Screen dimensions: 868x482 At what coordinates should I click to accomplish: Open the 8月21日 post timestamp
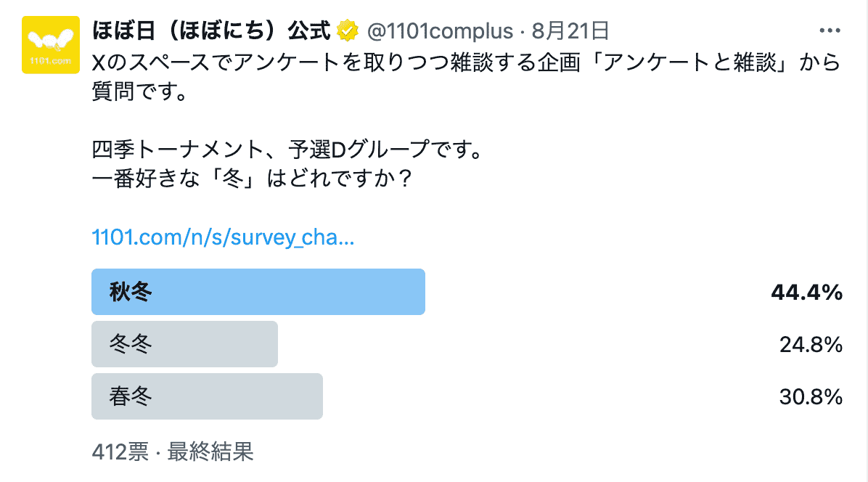pos(570,30)
